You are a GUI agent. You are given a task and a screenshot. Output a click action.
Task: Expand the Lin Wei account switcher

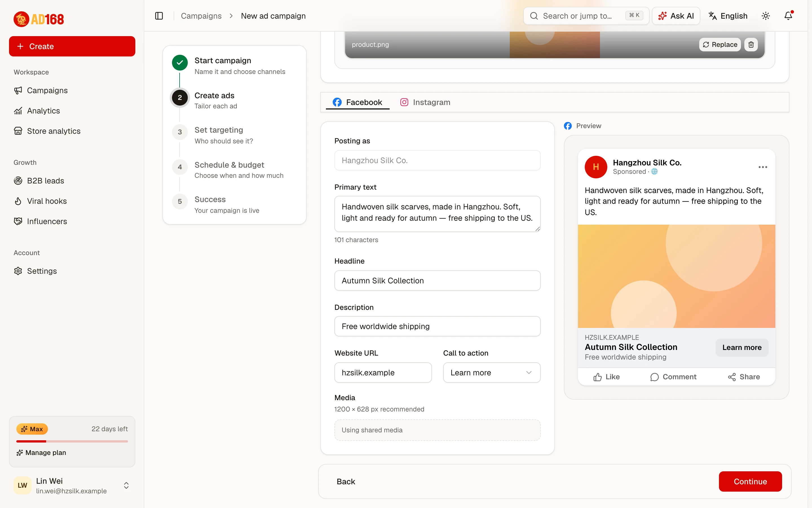click(72, 485)
